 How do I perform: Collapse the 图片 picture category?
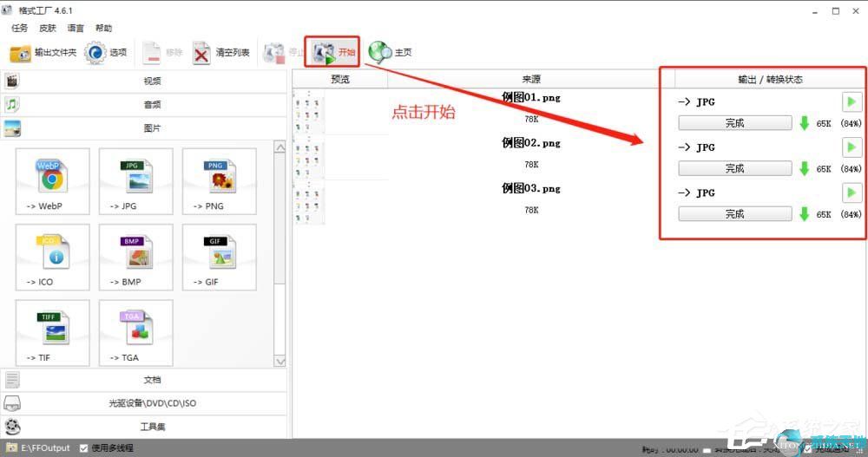144,128
